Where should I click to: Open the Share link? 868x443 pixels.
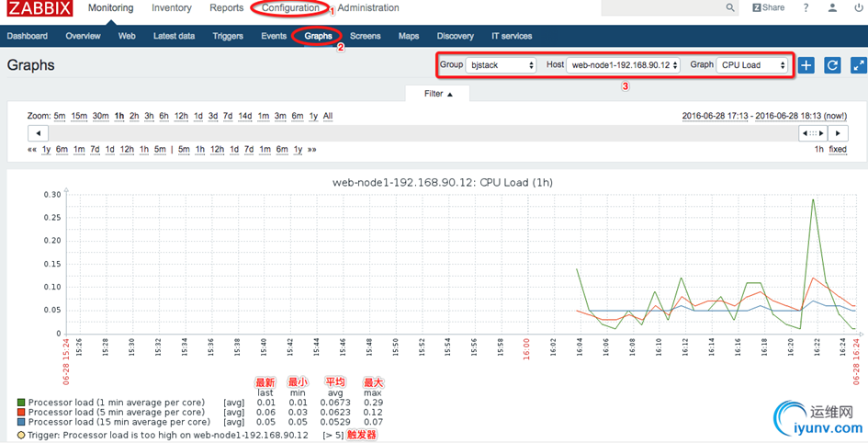(x=769, y=7)
